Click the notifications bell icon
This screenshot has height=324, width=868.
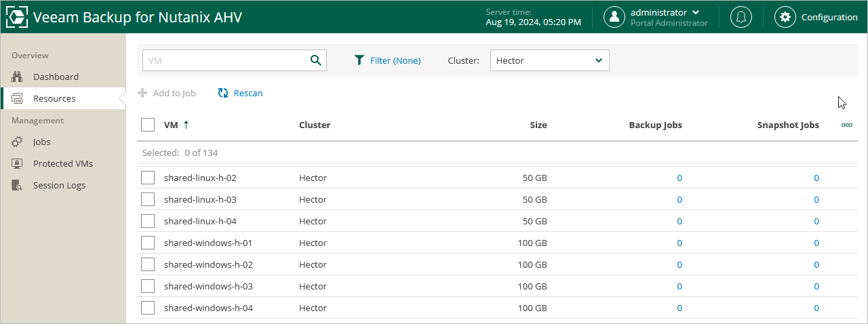(741, 17)
